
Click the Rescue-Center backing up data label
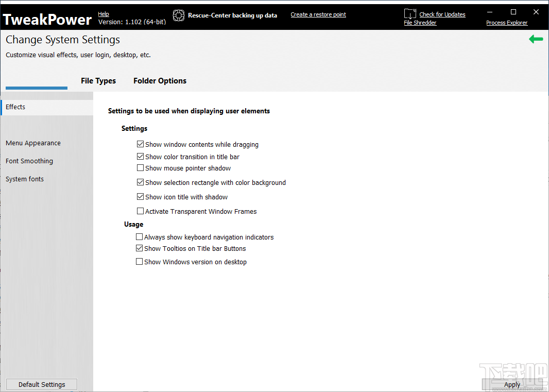[x=232, y=15]
